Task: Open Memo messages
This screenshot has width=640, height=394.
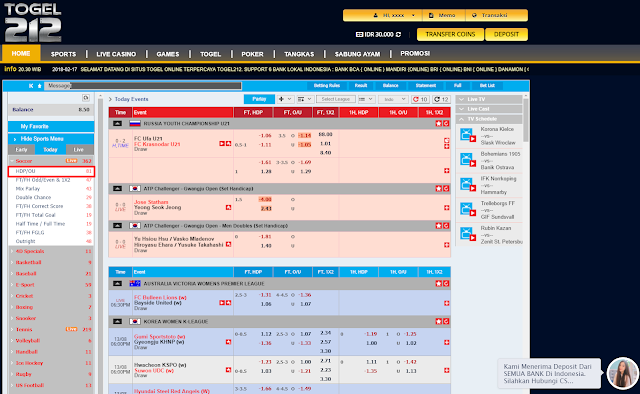Action: [x=443, y=15]
